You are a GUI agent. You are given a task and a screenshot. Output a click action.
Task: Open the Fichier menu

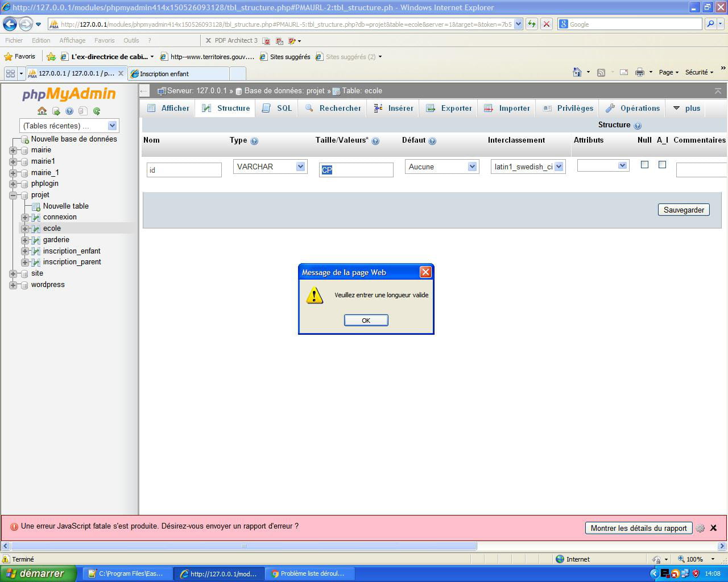14,40
